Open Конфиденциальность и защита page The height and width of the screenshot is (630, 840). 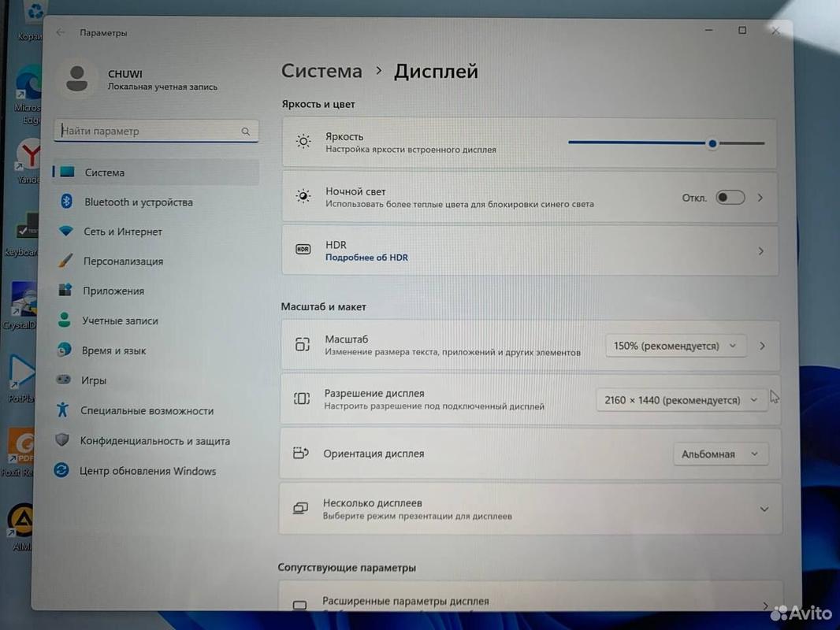(156, 440)
